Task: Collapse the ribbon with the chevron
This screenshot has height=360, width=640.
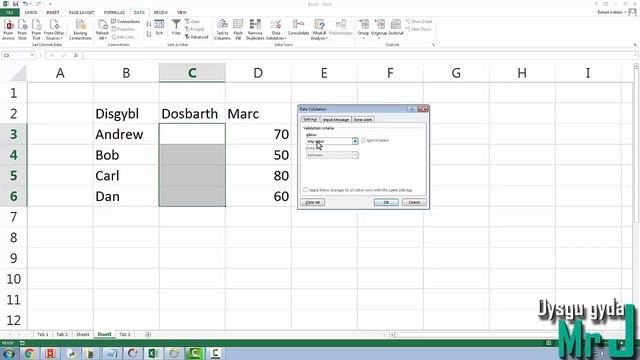Action: [x=635, y=44]
